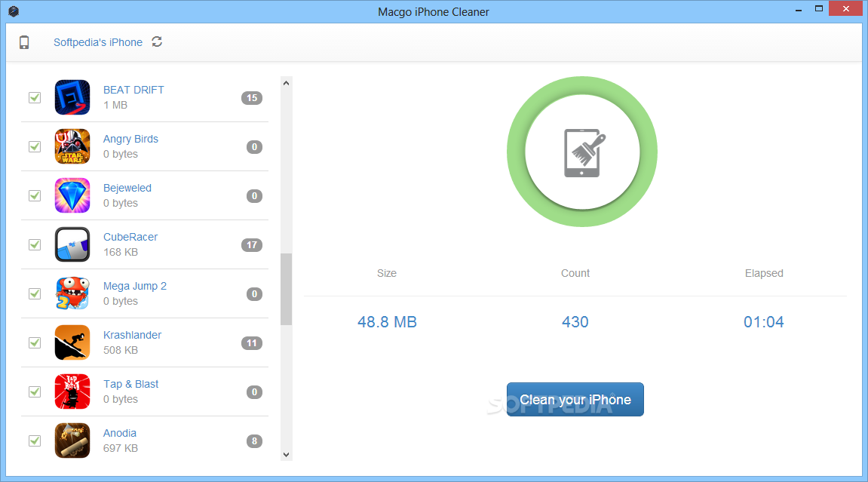This screenshot has height=482, width=868.
Task: Select the Krashlander app name
Action: (x=132, y=335)
